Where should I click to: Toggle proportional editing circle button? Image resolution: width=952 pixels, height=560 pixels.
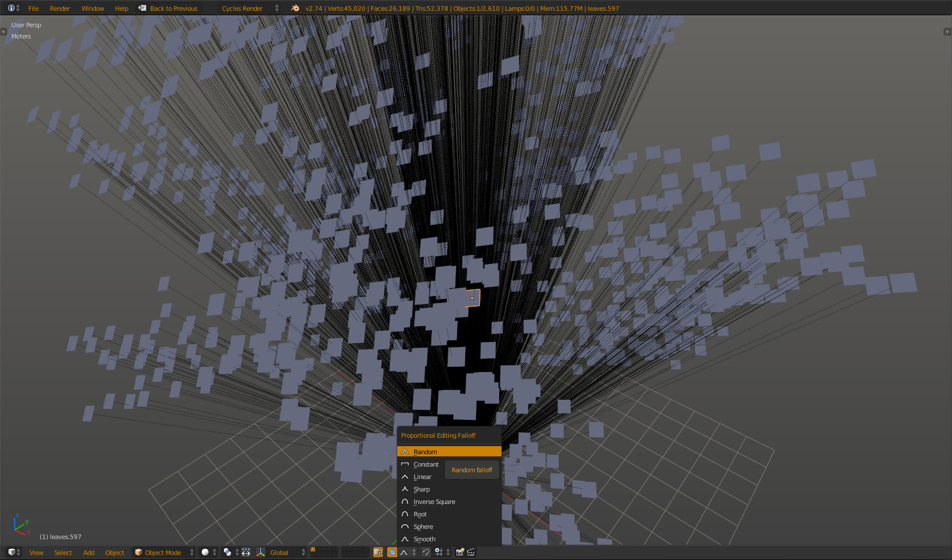pyautogui.click(x=392, y=552)
